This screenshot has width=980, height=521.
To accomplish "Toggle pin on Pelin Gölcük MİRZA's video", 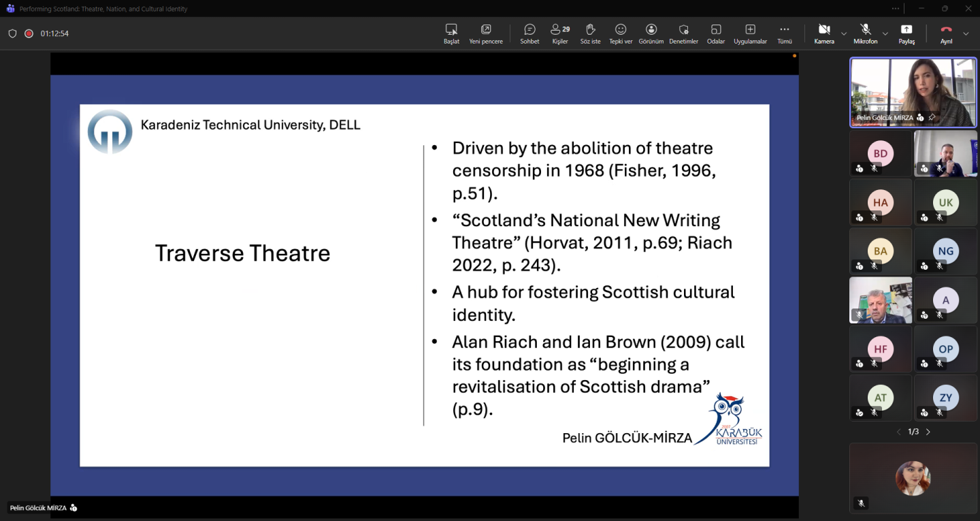I will tap(932, 118).
